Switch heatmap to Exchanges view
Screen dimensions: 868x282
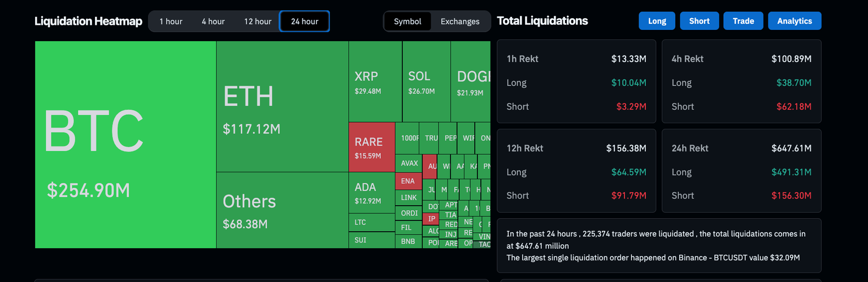[x=460, y=21]
